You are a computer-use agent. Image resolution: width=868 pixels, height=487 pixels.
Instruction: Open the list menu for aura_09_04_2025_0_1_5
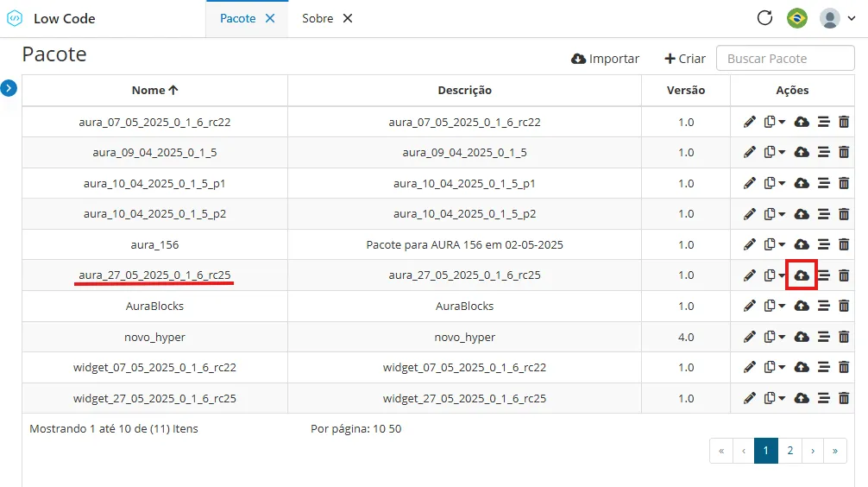824,152
